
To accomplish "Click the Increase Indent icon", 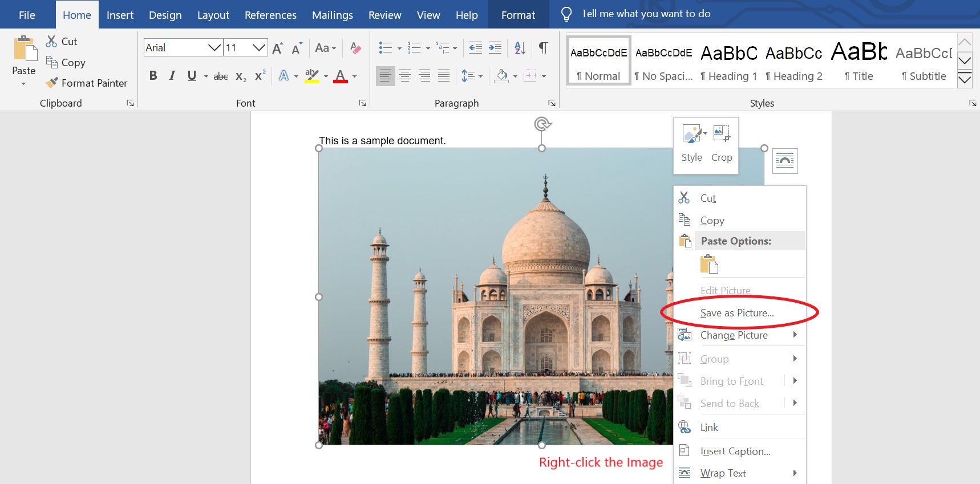I will tap(495, 48).
